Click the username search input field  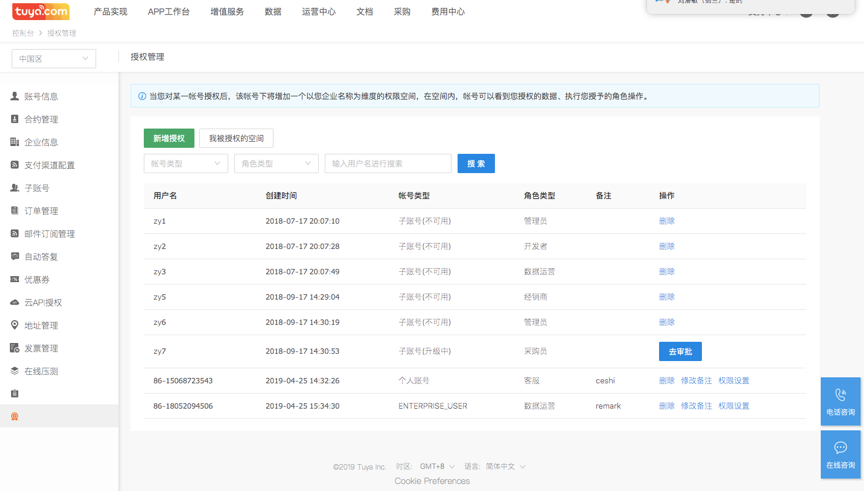[388, 164]
